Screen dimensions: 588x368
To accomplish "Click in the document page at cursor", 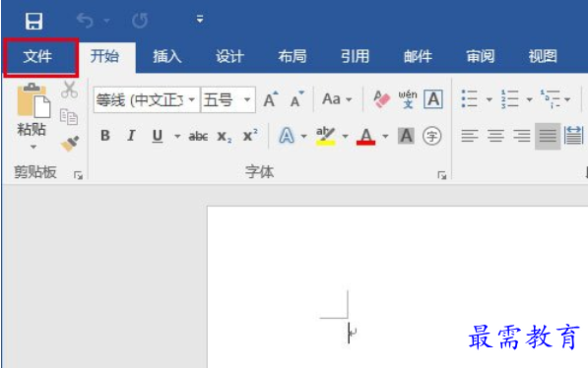I will pos(349,333).
